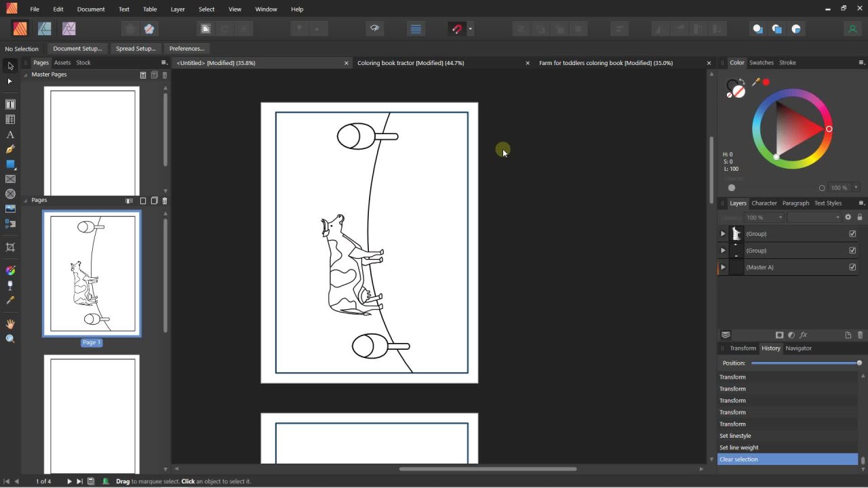This screenshot has height=488, width=868.
Task: Click the Document Setup... button
Action: pos(77,49)
